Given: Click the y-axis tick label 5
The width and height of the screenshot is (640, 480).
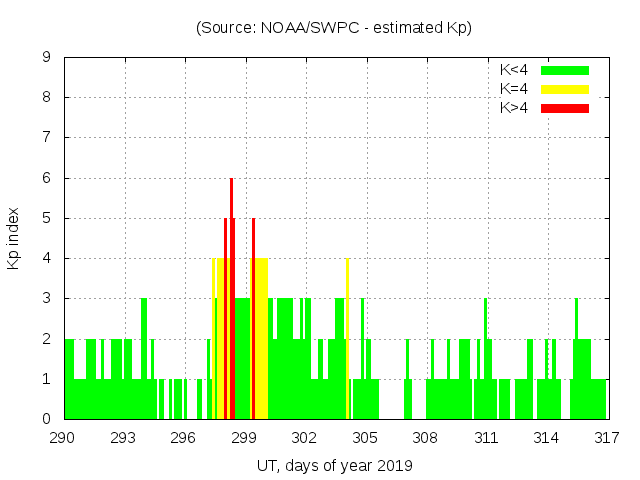Looking at the screenshot, I should point(47,218).
